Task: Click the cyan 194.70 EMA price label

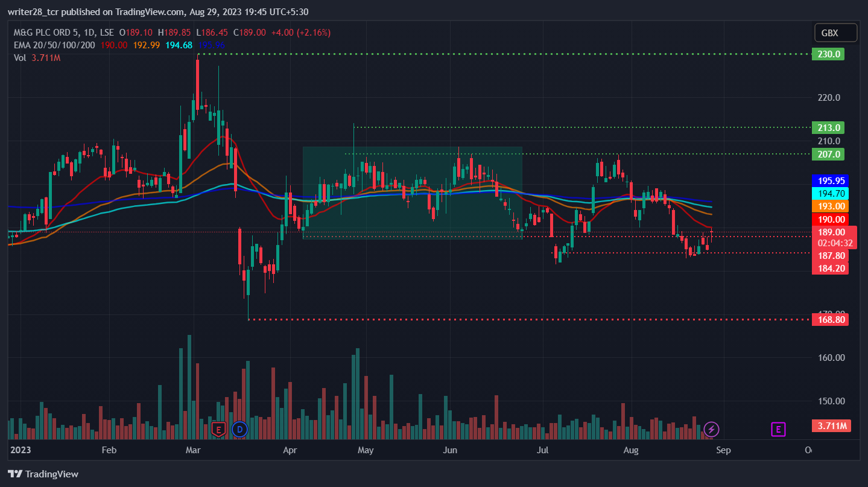Action: (x=831, y=193)
